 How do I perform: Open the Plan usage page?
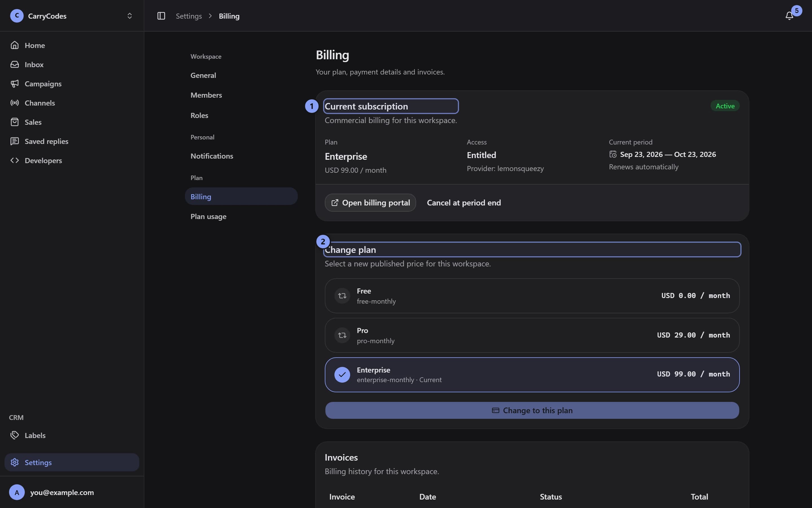click(241, 216)
